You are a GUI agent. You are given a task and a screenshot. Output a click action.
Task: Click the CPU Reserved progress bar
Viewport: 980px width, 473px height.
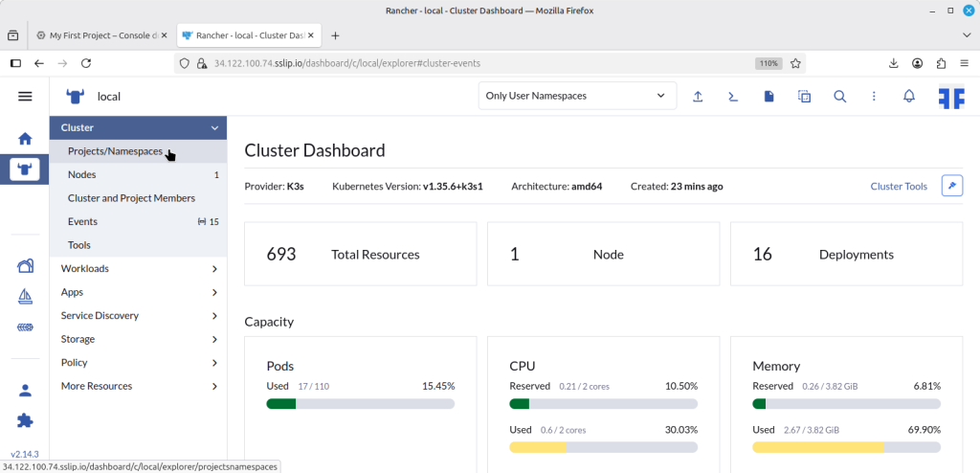point(603,404)
